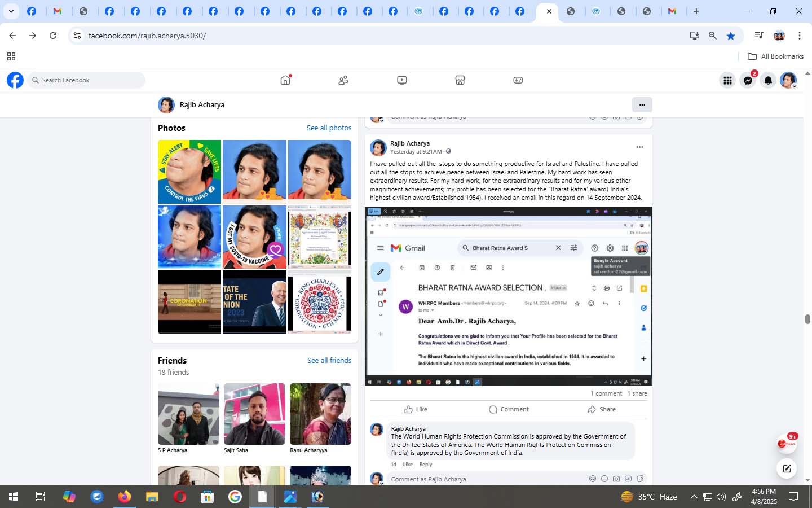
Task: Click the Comment button on the post
Action: pyautogui.click(x=509, y=409)
